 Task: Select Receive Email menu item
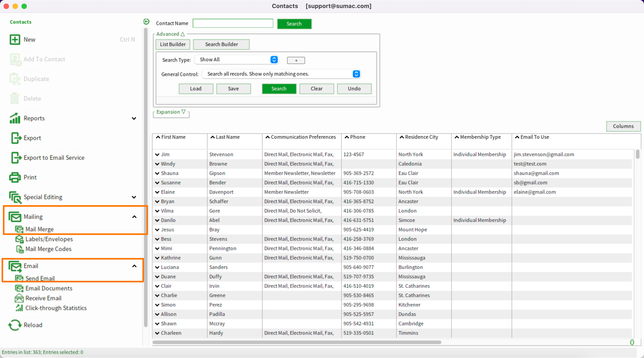[43, 298]
